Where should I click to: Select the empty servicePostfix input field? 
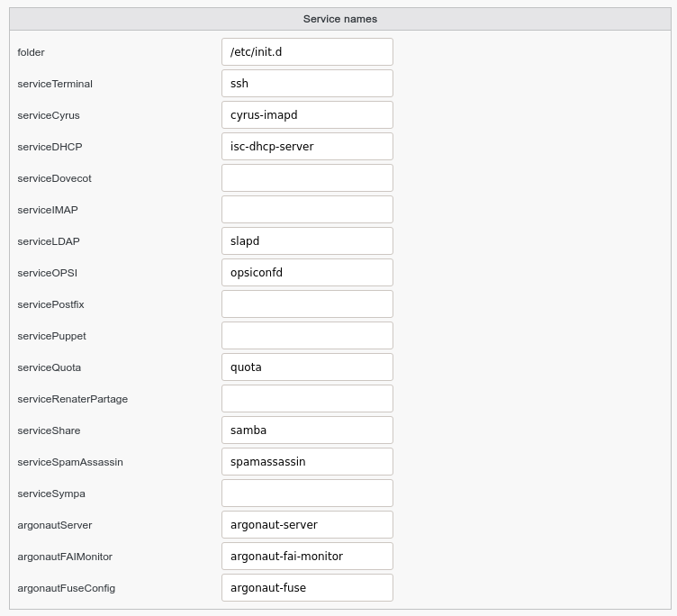307,304
